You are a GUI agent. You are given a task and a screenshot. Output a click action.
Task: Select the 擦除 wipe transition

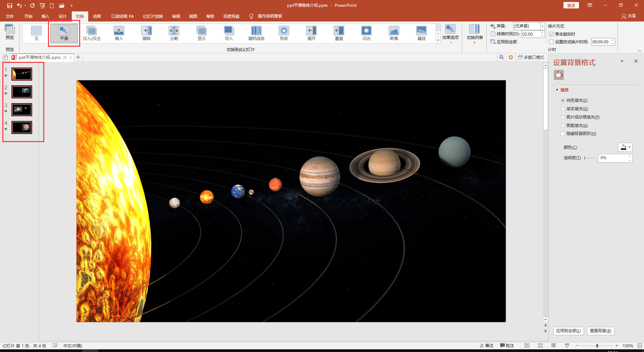[x=147, y=33]
